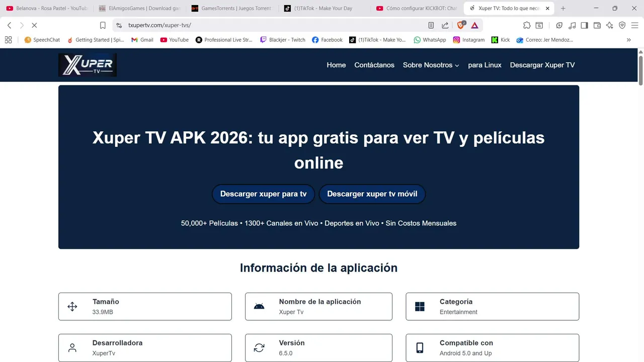The height and width of the screenshot is (362, 644).
Task: Open the tab search toolbar icon
Action: point(539,25)
